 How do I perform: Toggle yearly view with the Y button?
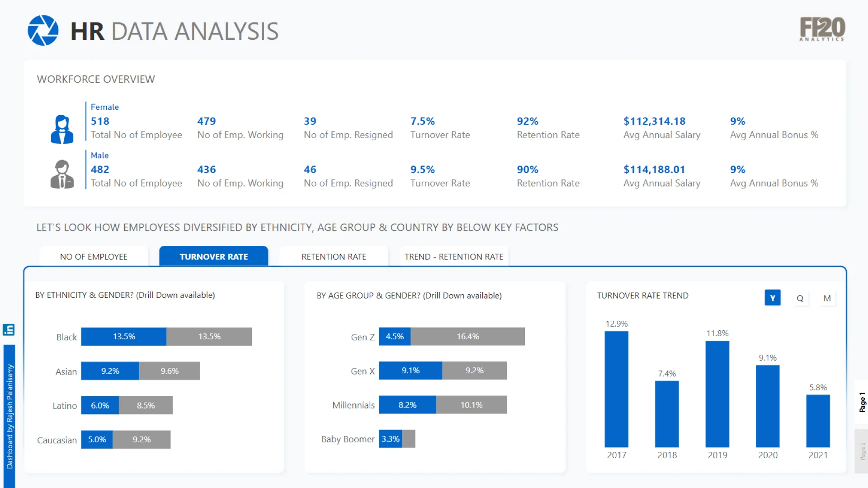click(773, 298)
